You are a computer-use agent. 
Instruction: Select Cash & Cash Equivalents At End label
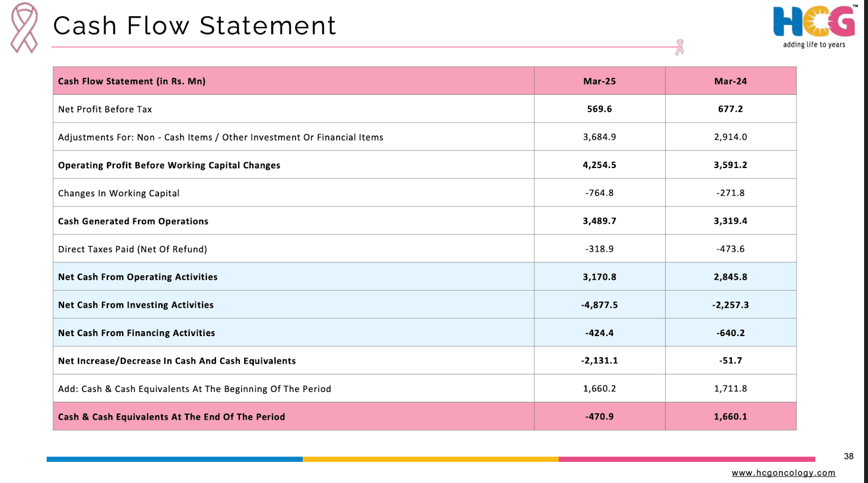coord(171,417)
